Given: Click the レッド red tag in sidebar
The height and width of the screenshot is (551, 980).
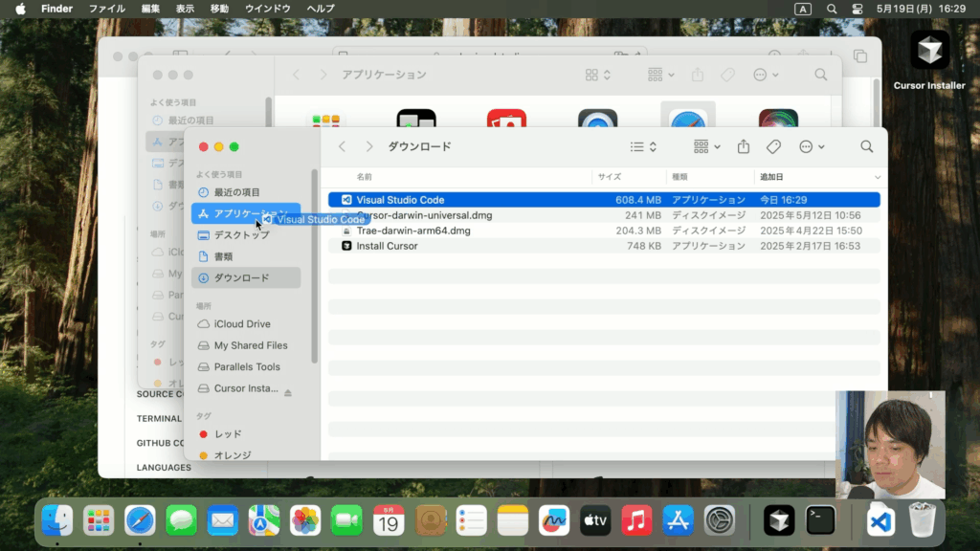Looking at the screenshot, I should (x=228, y=434).
